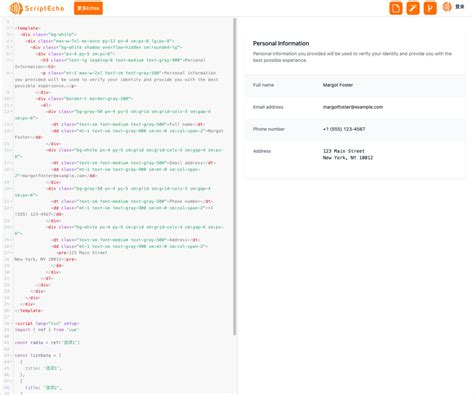
Task: Click the h3 Personal Information code line
Action: click(x=123, y=60)
